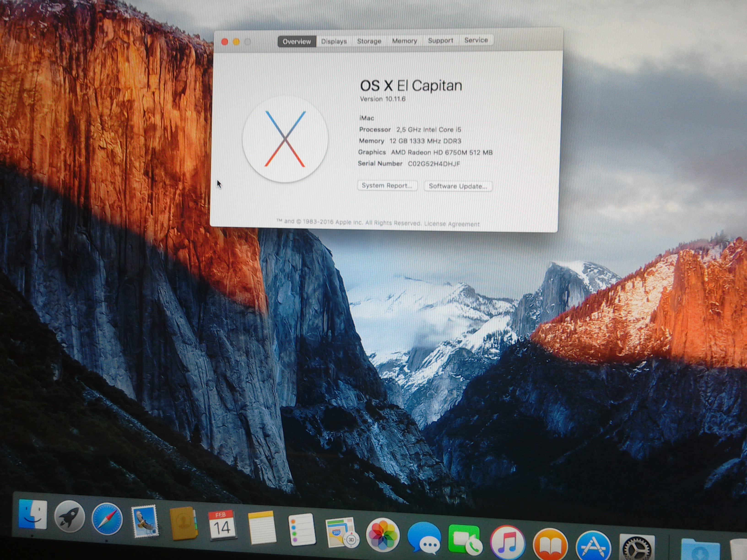Open Finder from the Dock

pos(33,514)
